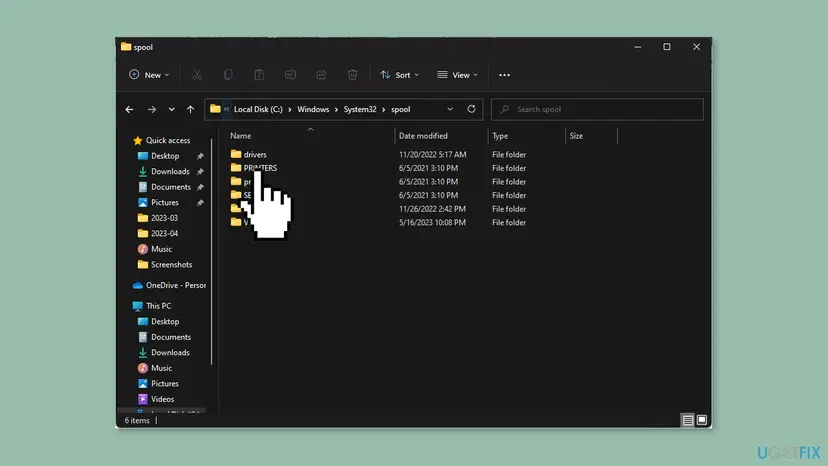828x466 pixels.
Task: Open the View options dropdown
Action: click(457, 75)
